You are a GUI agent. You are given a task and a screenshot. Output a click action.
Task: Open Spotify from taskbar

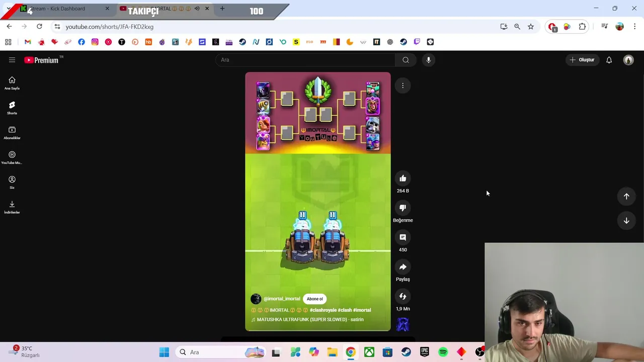(443, 352)
